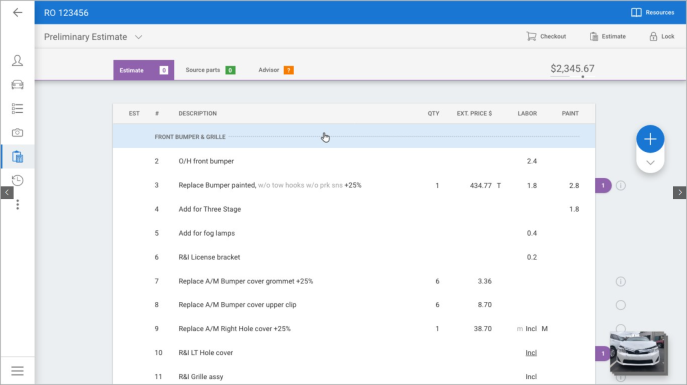This screenshot has width=687, height=385.
Task: Expand the Preliminary Estimate dropdown
Action: click(138, 37)
